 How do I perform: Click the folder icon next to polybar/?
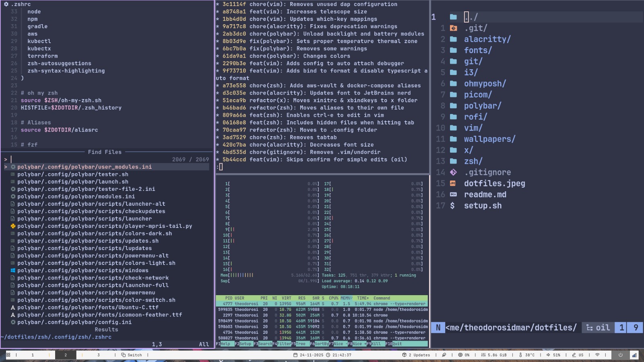tap(453, 105)
